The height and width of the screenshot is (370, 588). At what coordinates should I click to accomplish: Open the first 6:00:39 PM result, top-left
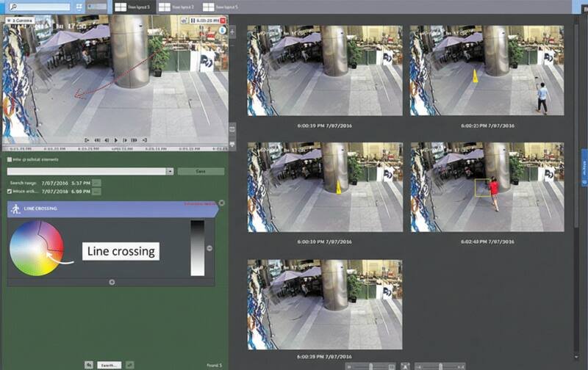325,70
